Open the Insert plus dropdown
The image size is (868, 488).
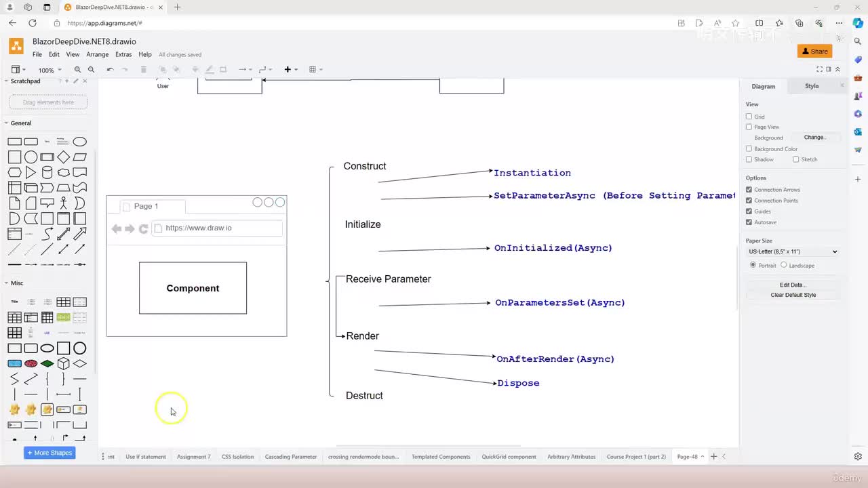click(290, 70)
